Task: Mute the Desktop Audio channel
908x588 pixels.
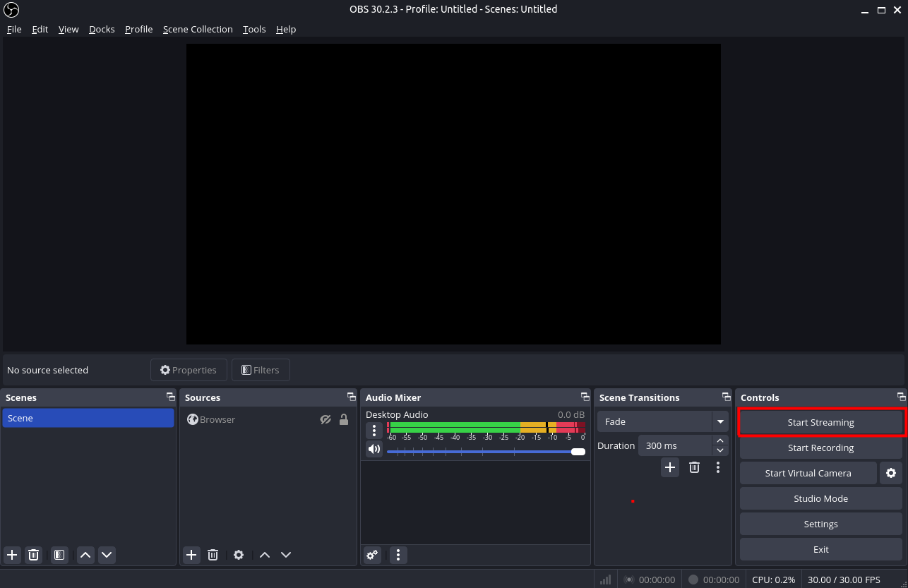Action: [374, 449]
